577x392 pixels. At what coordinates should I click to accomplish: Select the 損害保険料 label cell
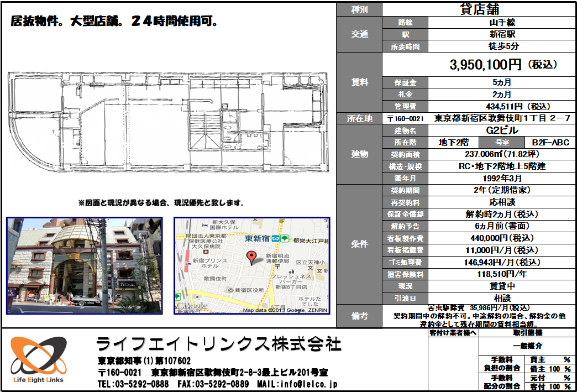point(405,274)
